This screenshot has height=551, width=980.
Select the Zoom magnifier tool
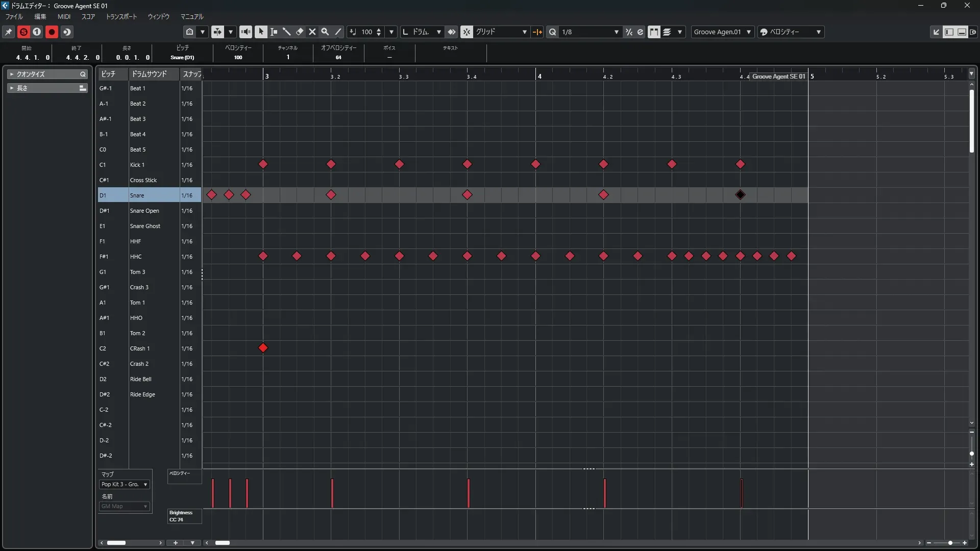click(x=325, y=32)
